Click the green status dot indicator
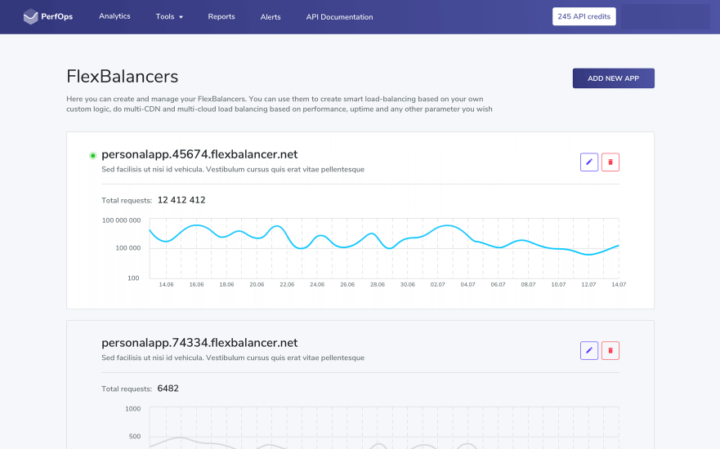This screenshot has height=449, width=720. 93,156
